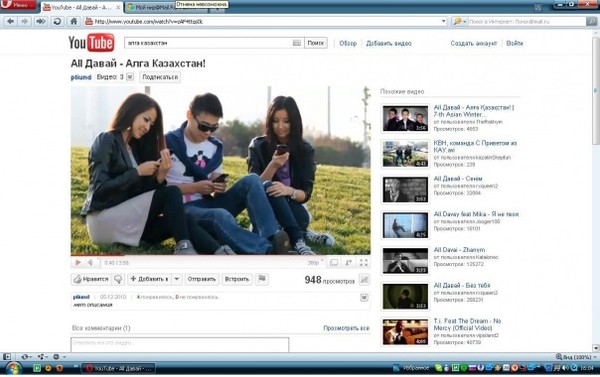
Task: Open the Создать аккаунт link
Action: point(473,43)
